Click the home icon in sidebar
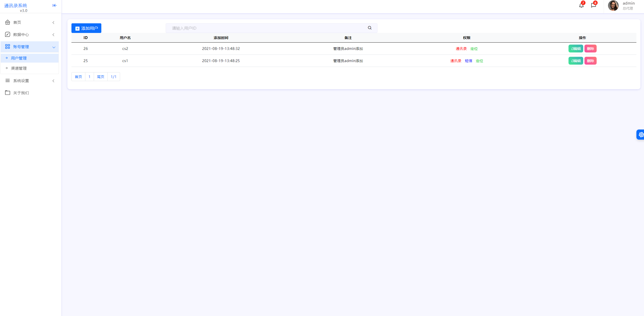Image resolution: width=644 pixels, height=316 pixels. point(8,22)
